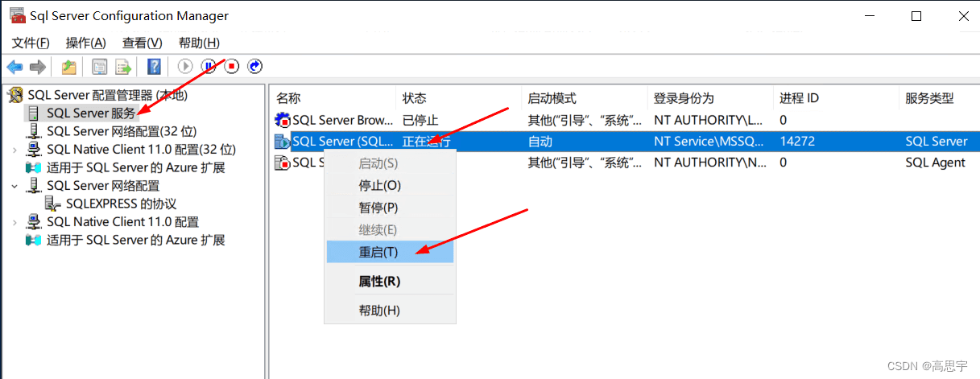
Task: Click the icon next to SQL Server 网络配置(32 位)
Action: tap(34, 131)
